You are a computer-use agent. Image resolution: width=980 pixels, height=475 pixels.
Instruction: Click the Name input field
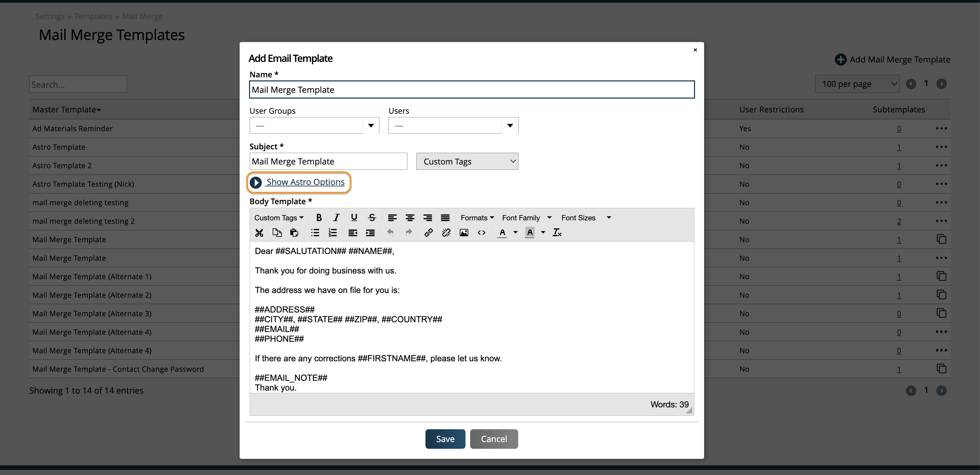click(x=472, y=89)
